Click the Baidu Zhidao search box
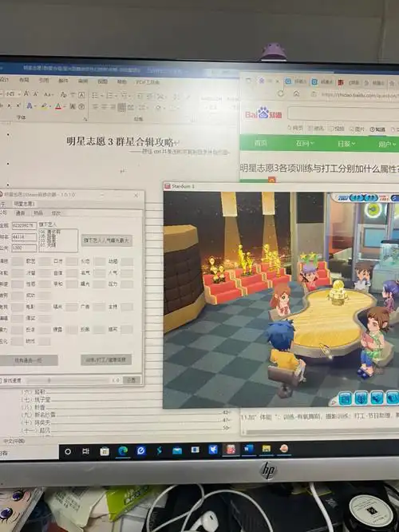The width and height of the screenshot is (399, 532). point(343,113)
